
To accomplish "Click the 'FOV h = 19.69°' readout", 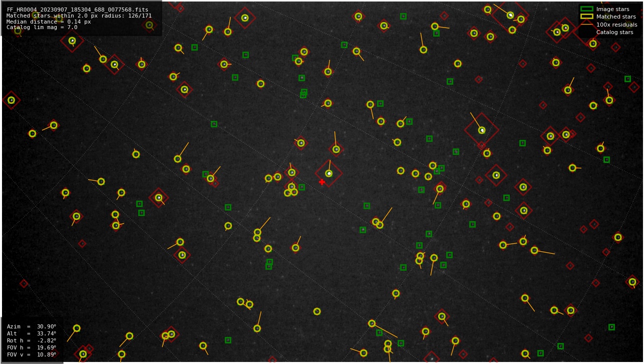I will (32, 347).
